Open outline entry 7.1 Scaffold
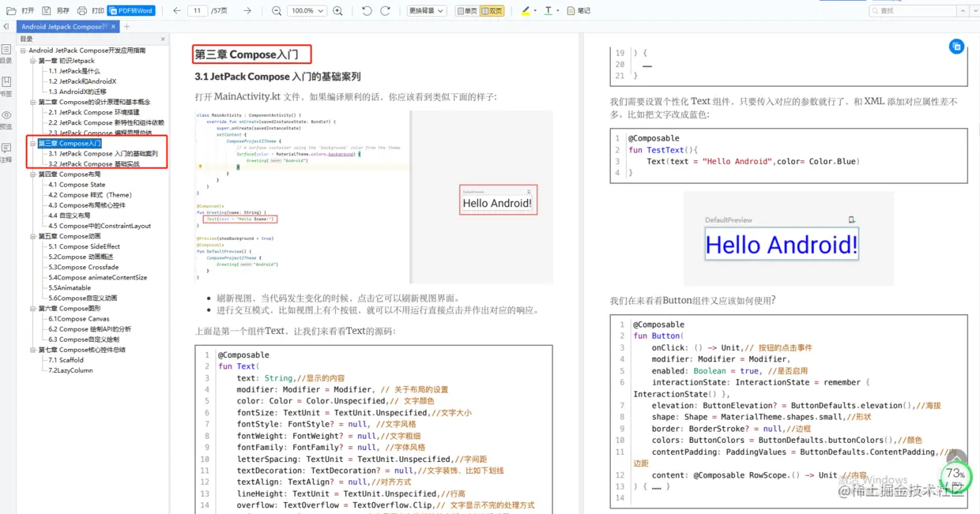The width and height of the screenshot is (980, 514). 66,359
